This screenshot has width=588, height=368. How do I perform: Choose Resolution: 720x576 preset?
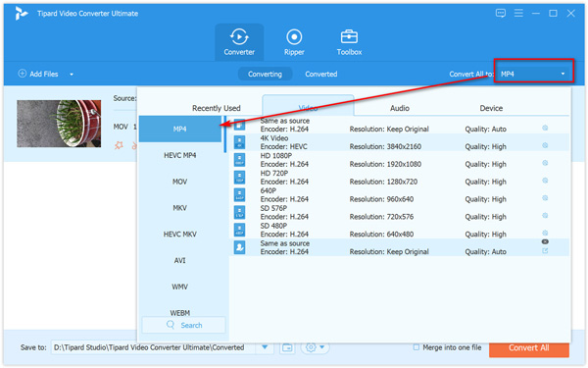(400, 213)
